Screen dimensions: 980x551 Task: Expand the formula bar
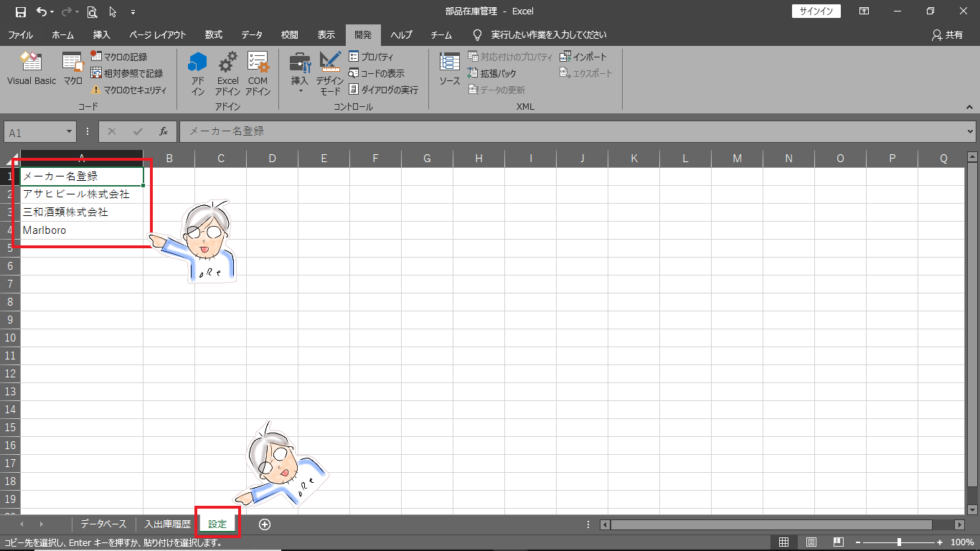[x=970, y=132]
